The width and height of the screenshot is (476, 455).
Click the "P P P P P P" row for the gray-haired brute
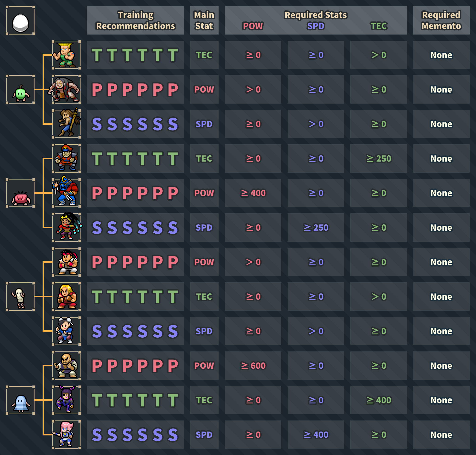(x=135, y=90)
